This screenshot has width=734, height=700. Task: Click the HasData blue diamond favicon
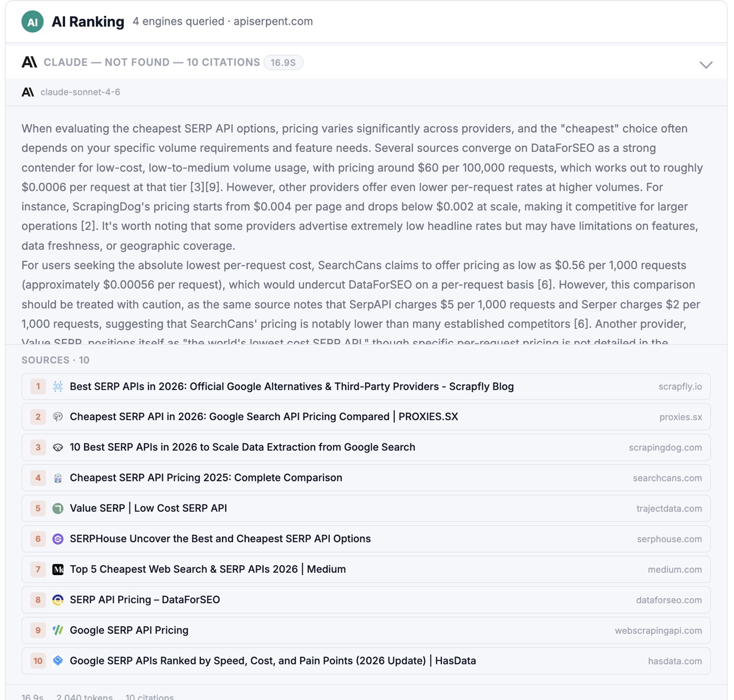tap(58, 661)
